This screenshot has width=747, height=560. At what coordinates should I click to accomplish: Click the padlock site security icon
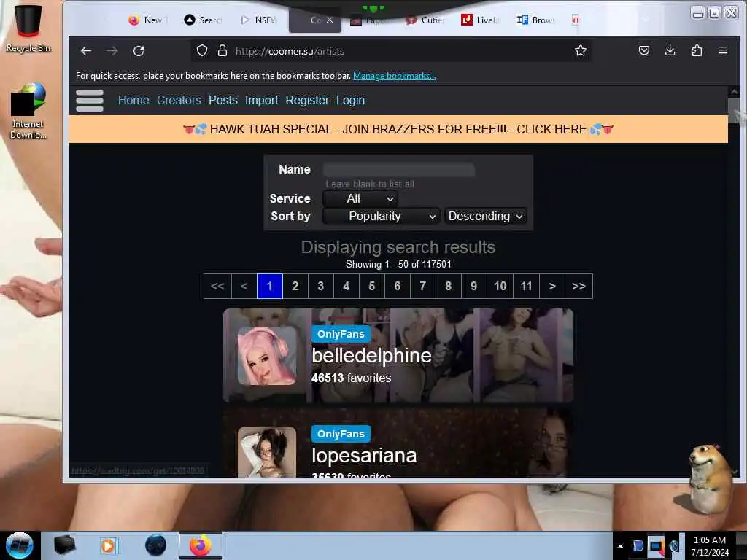(x=222, y=51)
